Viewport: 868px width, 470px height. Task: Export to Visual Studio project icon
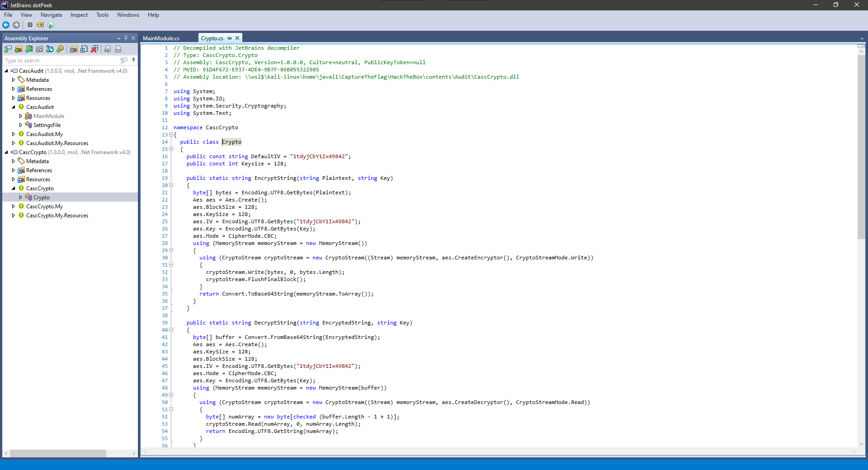click(108, 49)
